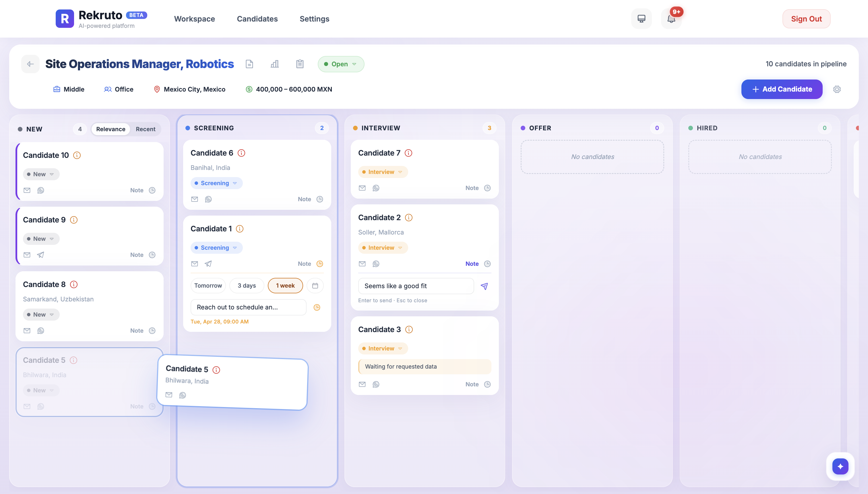The height and width of the screenshot is (494, 868).
Task: Open the pipeline settings gear icon
Action: tap(837, 89)
